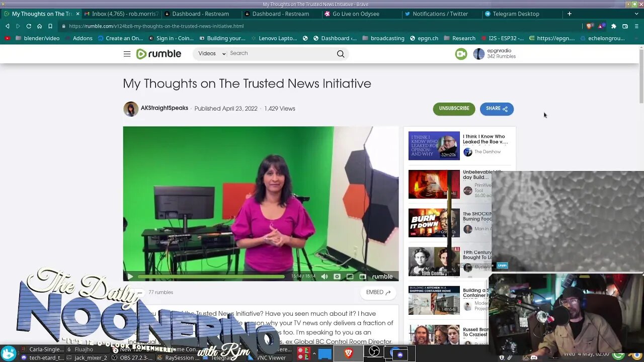Click the EMBED button
Image resolution: width=644 pixels, height=362 pixels.
(x=378, y=293)
